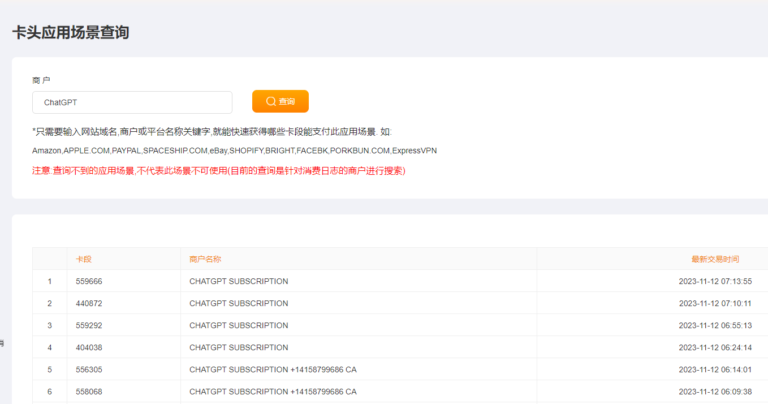
Task: Click the 最新交易时间 column header
Action: coord(715,259)
